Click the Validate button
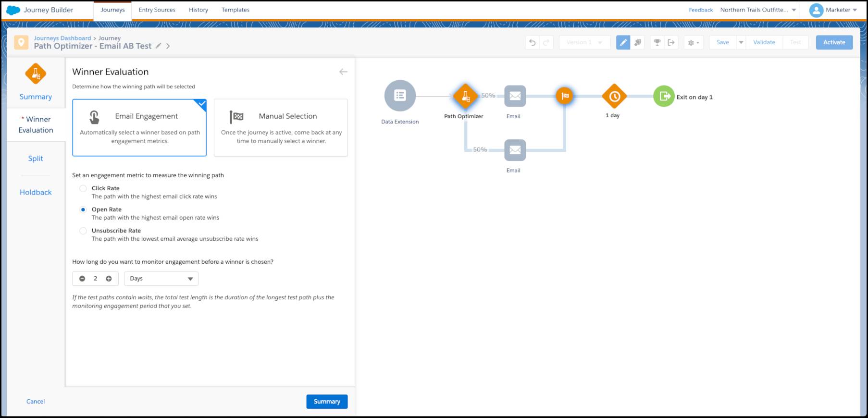 pos(764,42)
